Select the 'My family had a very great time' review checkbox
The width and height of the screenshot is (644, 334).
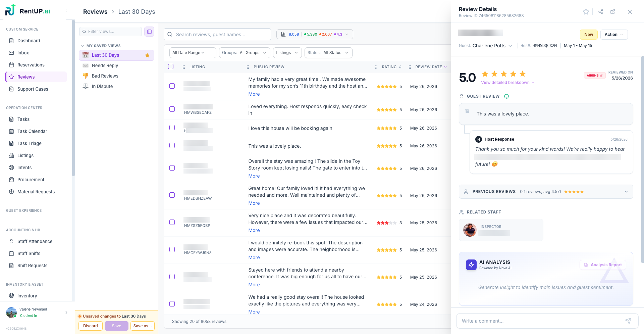(x=172, y=86)
